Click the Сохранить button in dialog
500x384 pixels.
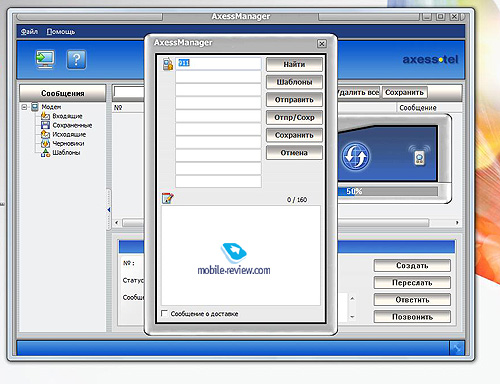(x=294, y=135)
